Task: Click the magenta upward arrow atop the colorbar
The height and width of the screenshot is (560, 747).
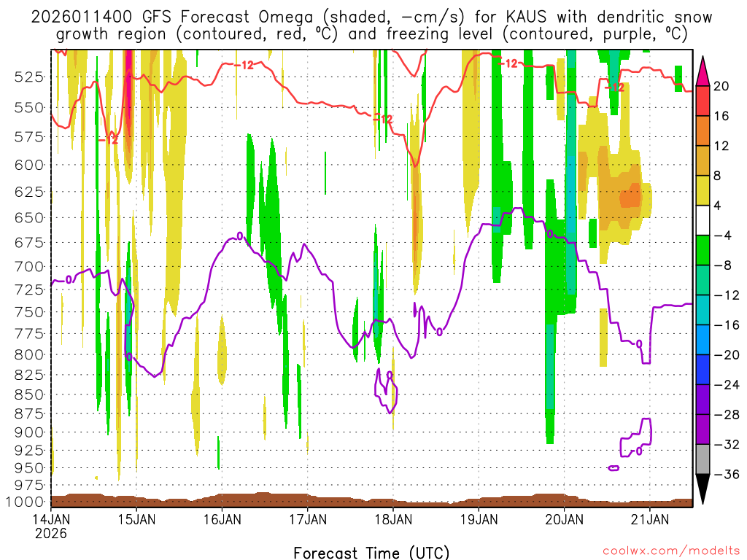Action: (x=703, y=71)
